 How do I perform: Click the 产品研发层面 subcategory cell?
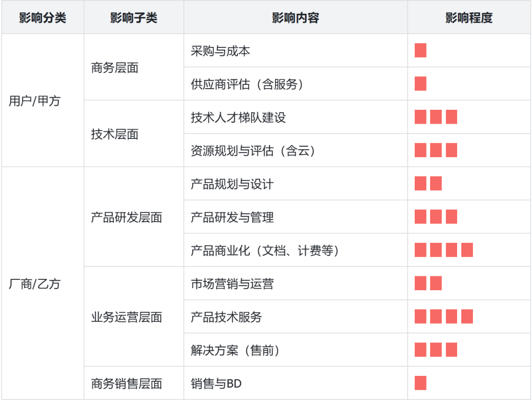click(127, 218)
